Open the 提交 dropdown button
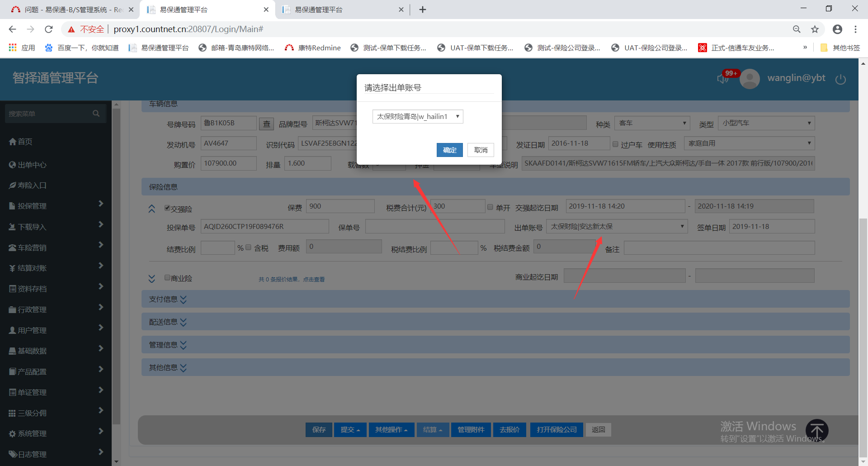 coord(350,430)
